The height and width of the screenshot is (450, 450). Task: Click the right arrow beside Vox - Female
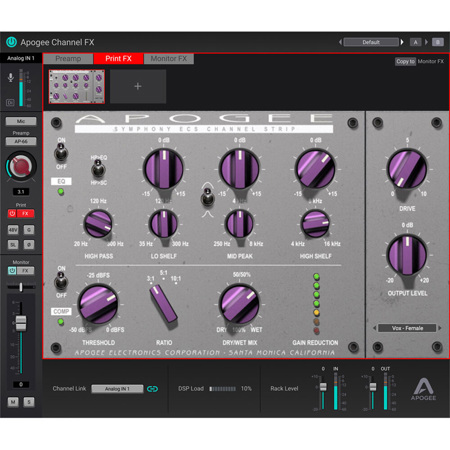click(x=440, y=328)
